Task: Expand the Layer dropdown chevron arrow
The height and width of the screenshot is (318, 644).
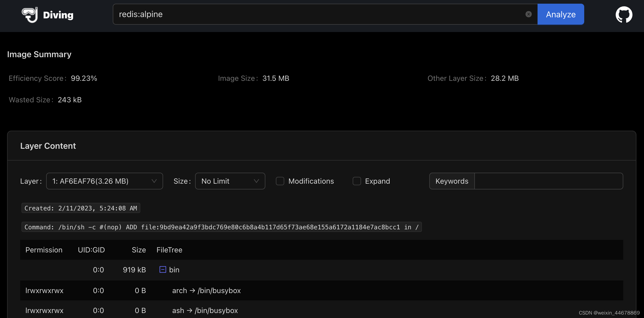Action: pyautogui.click(x=154, y=181)
